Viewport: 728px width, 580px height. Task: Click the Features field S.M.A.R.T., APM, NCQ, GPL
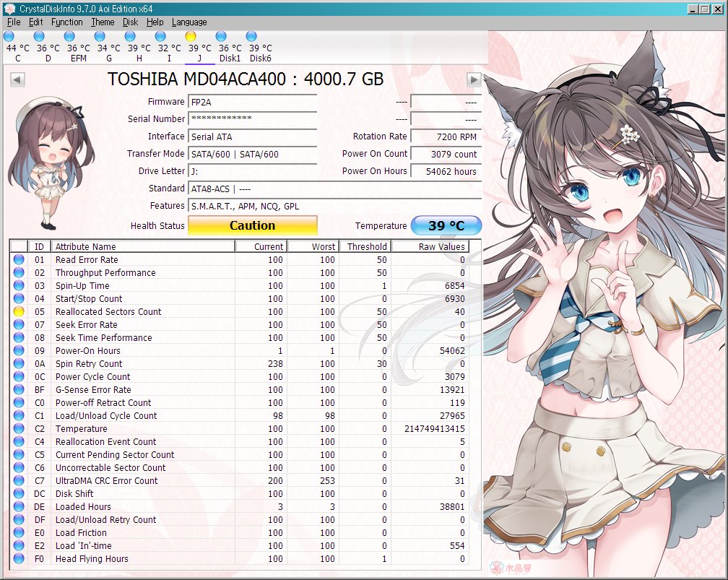tap(335, 206)
